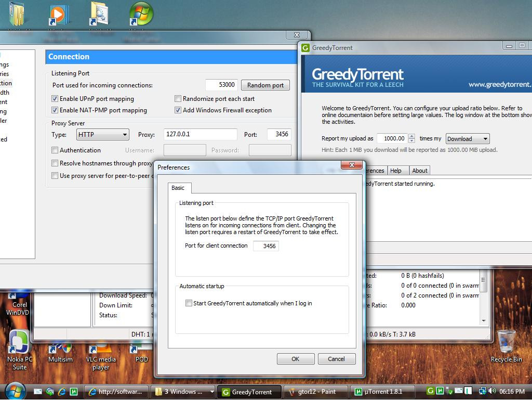Viewport: 532px width, 400px height.
Task: Click the 'Down Limit:' label in uTorrent
Action: (116, 305)
